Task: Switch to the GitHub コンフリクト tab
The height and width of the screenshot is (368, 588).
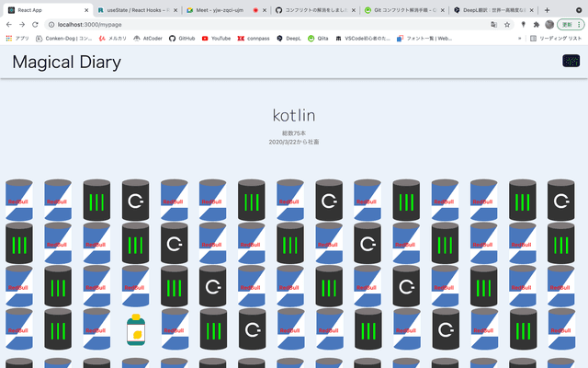Action: point(315,10)
